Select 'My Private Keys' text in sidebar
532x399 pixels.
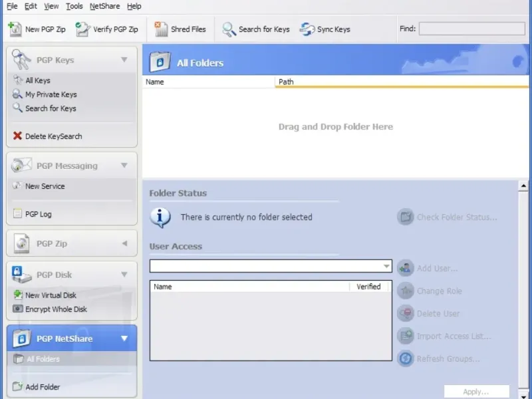[51, 94]
